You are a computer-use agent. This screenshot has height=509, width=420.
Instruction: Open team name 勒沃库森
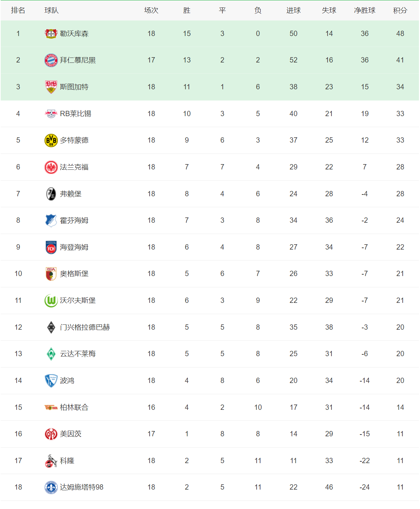(74, 34)
